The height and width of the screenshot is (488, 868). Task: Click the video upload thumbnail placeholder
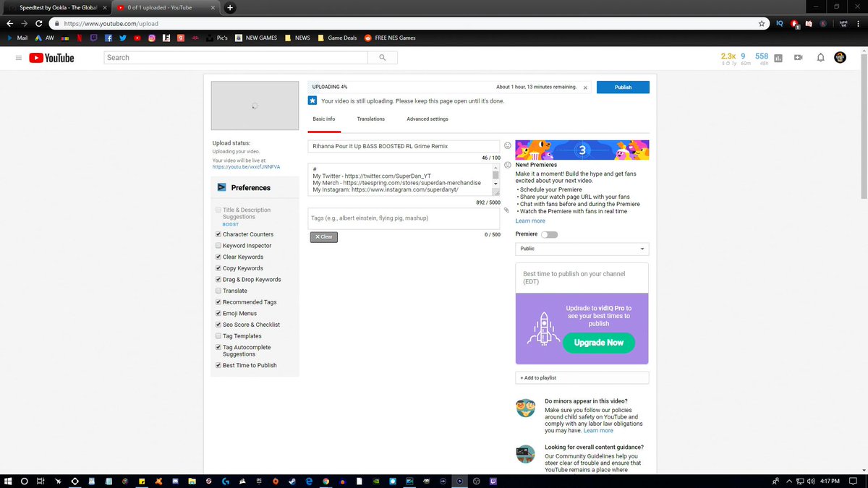pos(255,105)
